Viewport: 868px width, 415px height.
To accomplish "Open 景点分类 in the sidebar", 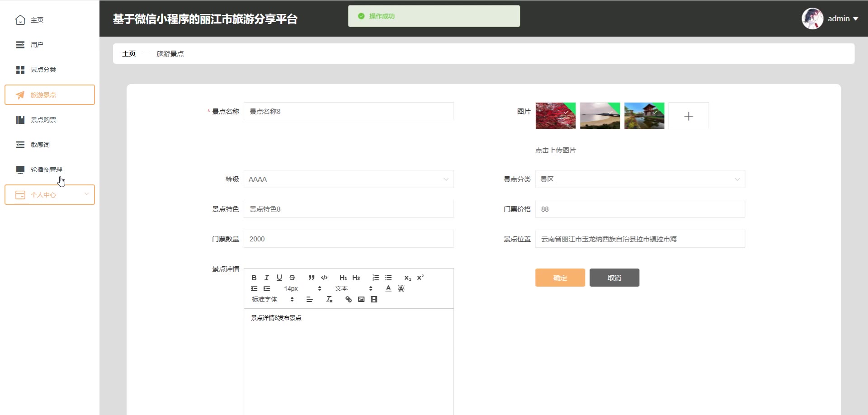I will tap(50, 70).
